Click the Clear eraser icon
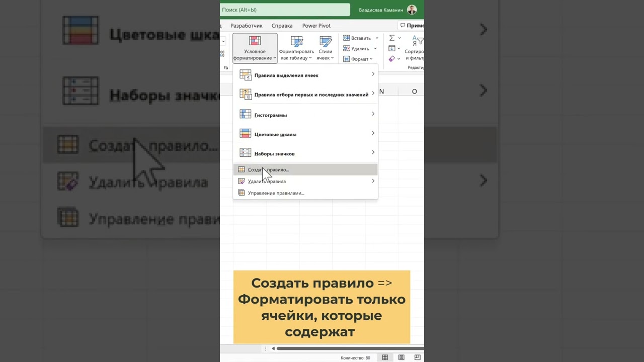This screenshot has height=362, width=644. tap(392, 59)
